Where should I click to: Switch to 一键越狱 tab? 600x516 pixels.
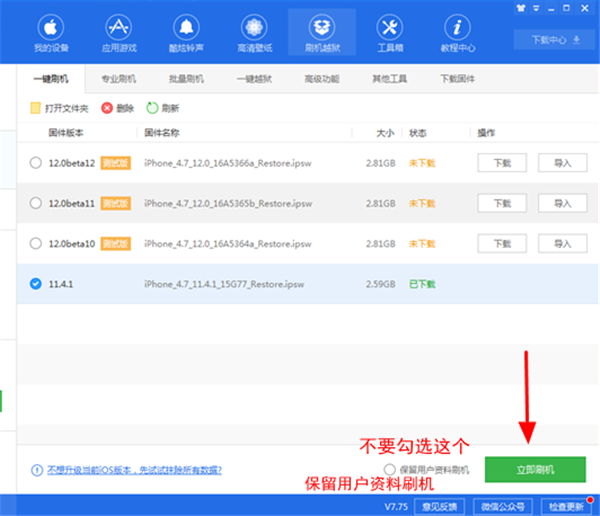tap(254, 79)
